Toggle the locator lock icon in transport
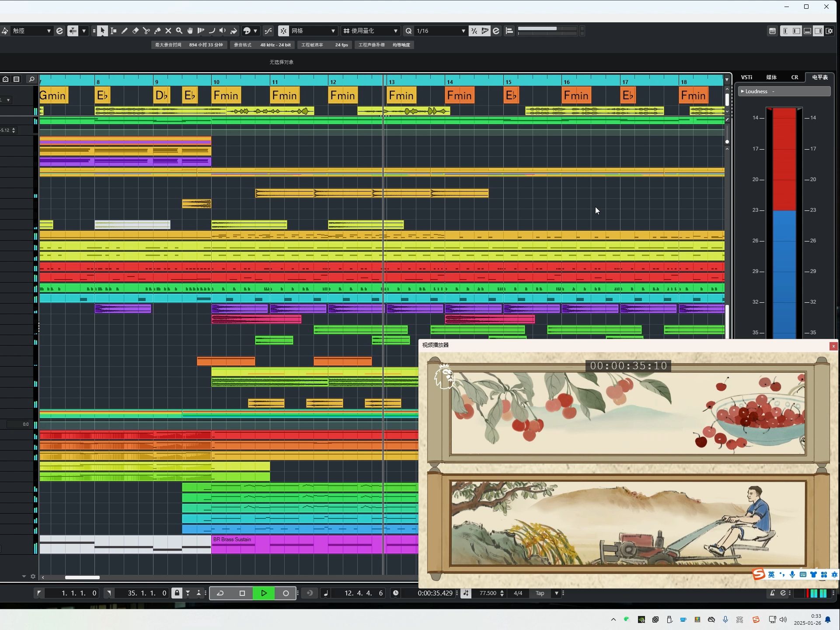 (177, 593)
